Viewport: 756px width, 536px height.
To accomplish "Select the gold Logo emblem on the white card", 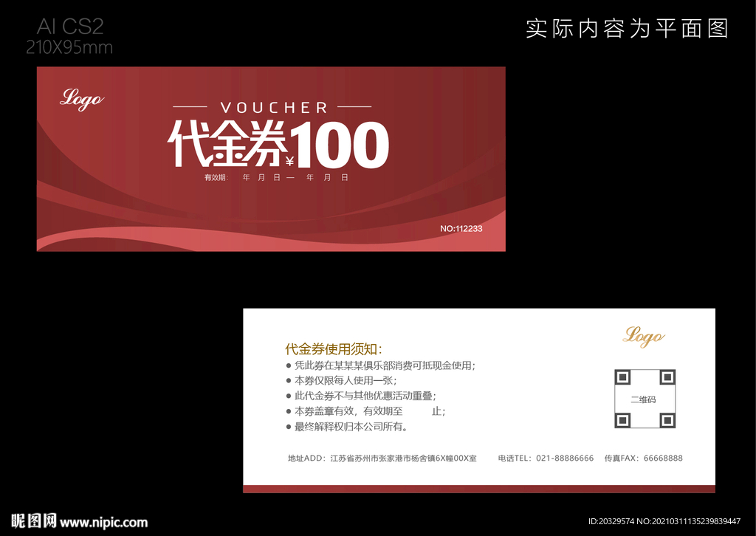I will click(642, 337).
